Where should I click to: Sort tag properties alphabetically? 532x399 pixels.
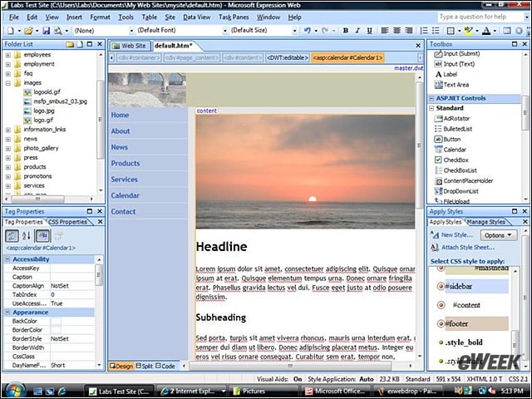(x=25, y=236)
